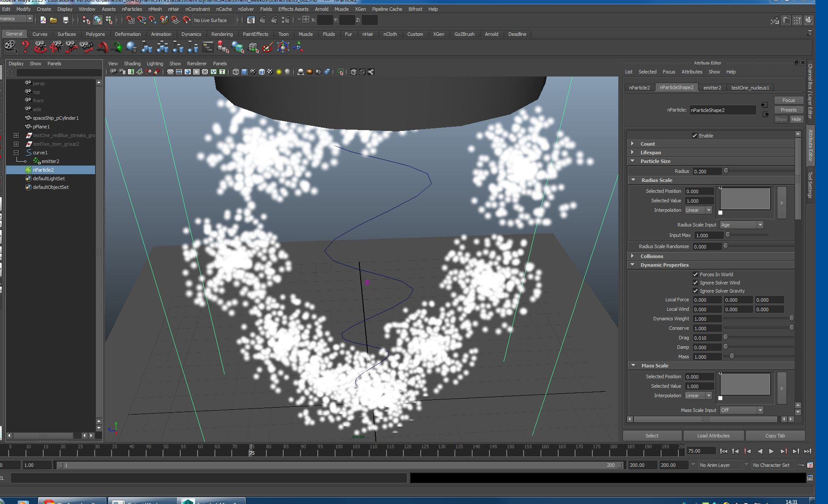Viewport: 828px width, 504px height.
Task: Open the nParticles menu
Action: tap(131, 9)
